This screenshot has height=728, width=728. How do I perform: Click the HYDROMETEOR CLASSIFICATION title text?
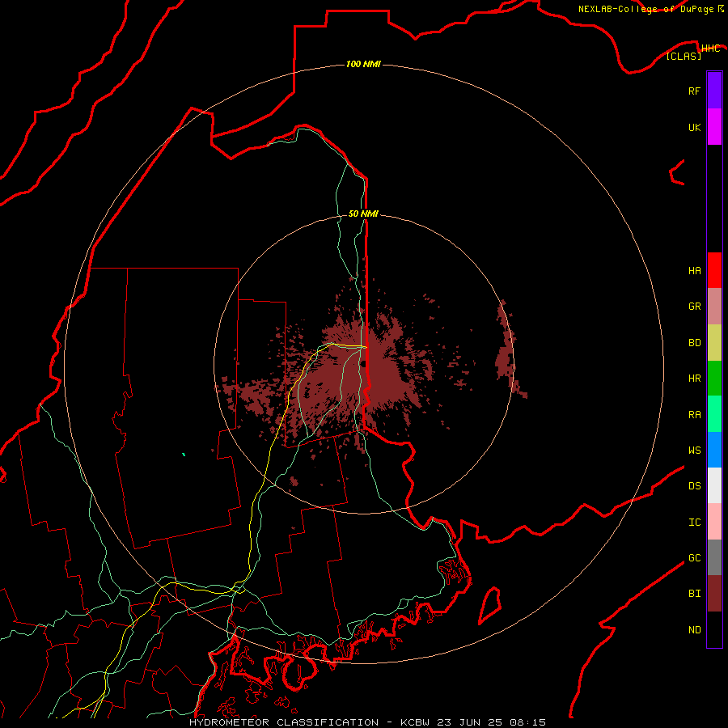click(x=284, y=722)
